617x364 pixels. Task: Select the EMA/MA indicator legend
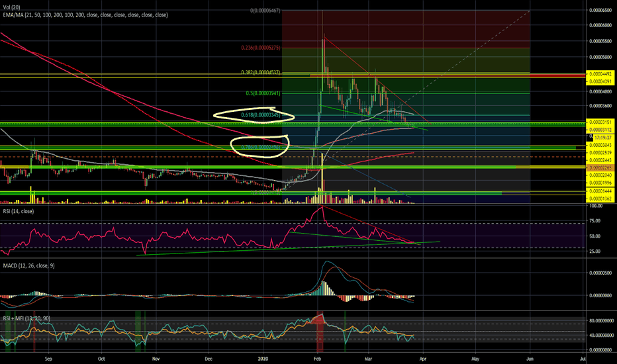click(85, 15)
